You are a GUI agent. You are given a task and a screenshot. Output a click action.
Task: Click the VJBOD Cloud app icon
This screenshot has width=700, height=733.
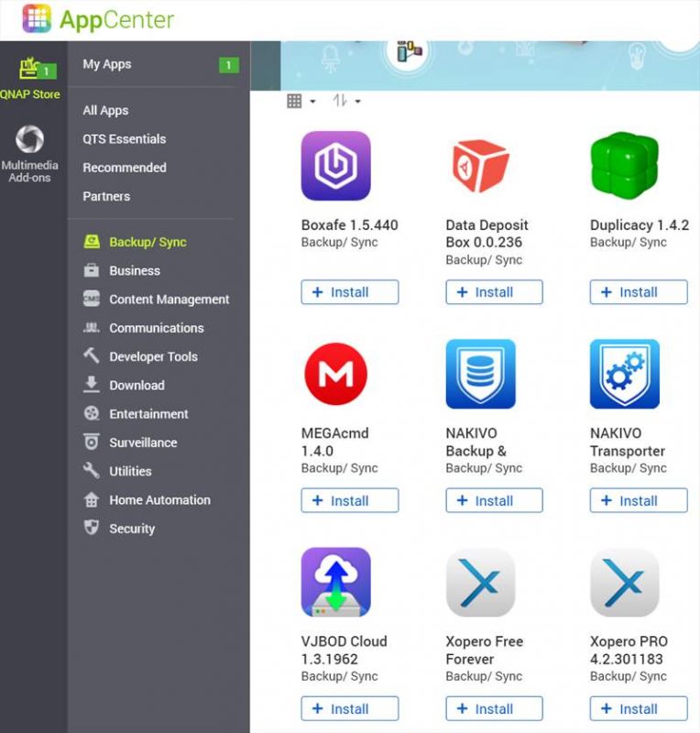(335, 582)
